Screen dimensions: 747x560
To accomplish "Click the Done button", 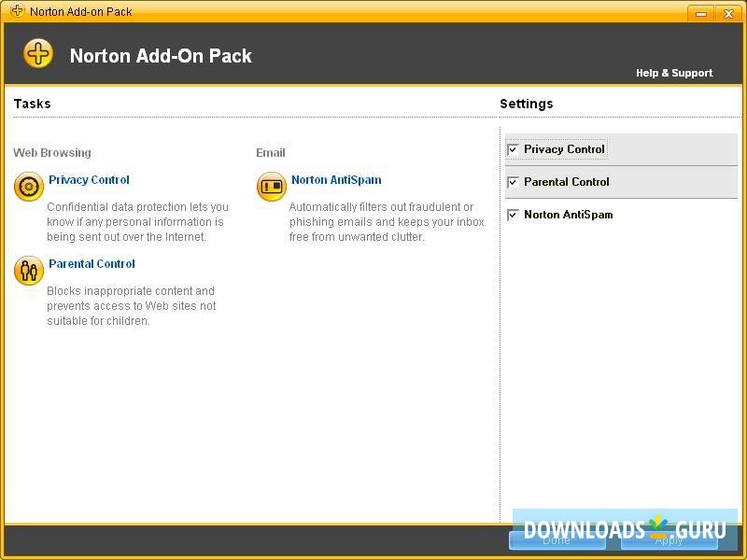I will [557, 540].
